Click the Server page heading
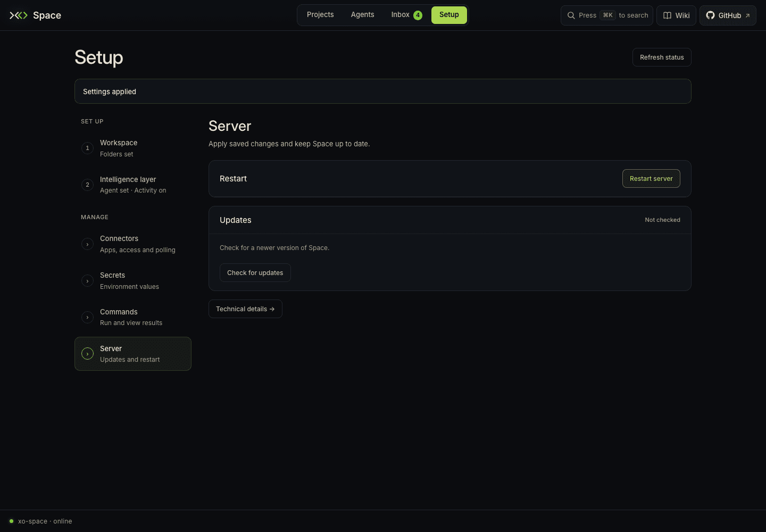Image resolution: width=766 pixels, height=532 pixels. (230, 126)
